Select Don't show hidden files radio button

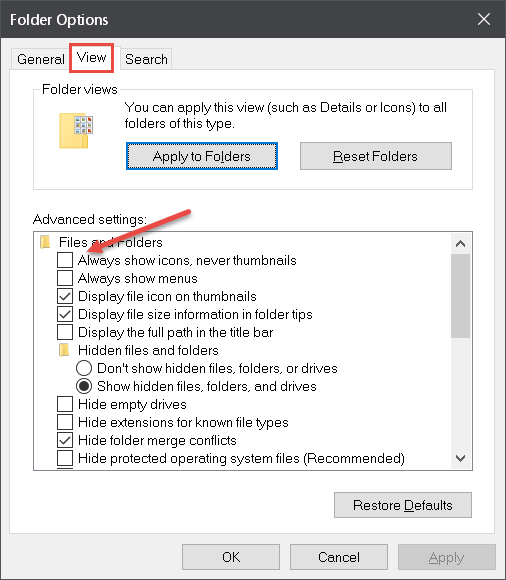coord(84,368)
